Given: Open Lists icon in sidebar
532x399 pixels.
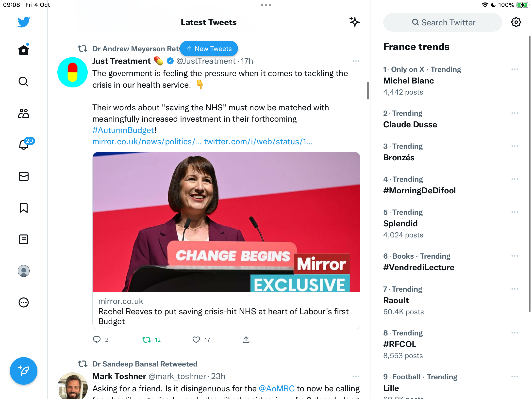Looking at the screenshot, I should (x=24, y=239).
